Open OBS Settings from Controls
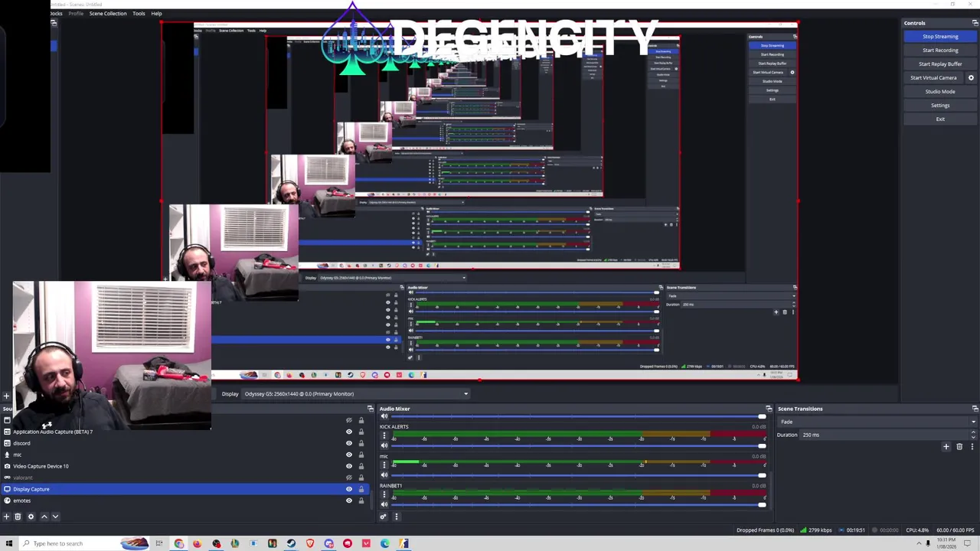The height and width of the screenshot is (551, 980). click(x=940, y=106)
